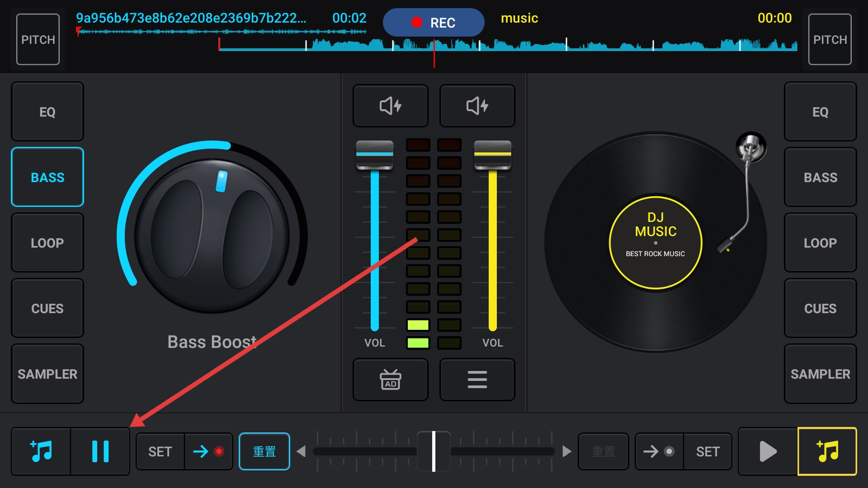
Task: Toggle right PITCH control
Action: (x=830, y=39)
